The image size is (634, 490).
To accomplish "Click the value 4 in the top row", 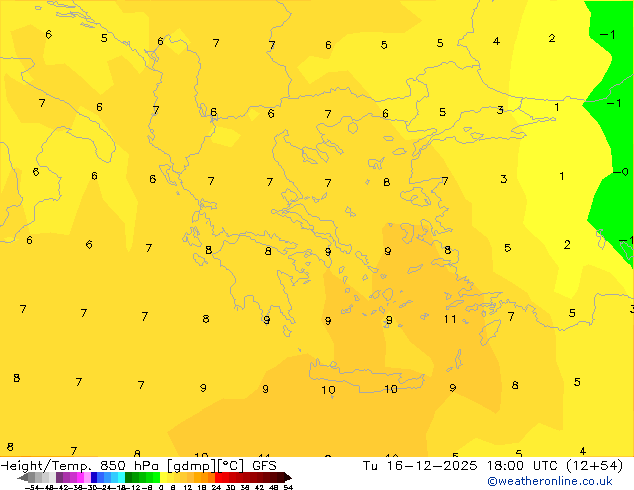I will click(x=496, y=41).
